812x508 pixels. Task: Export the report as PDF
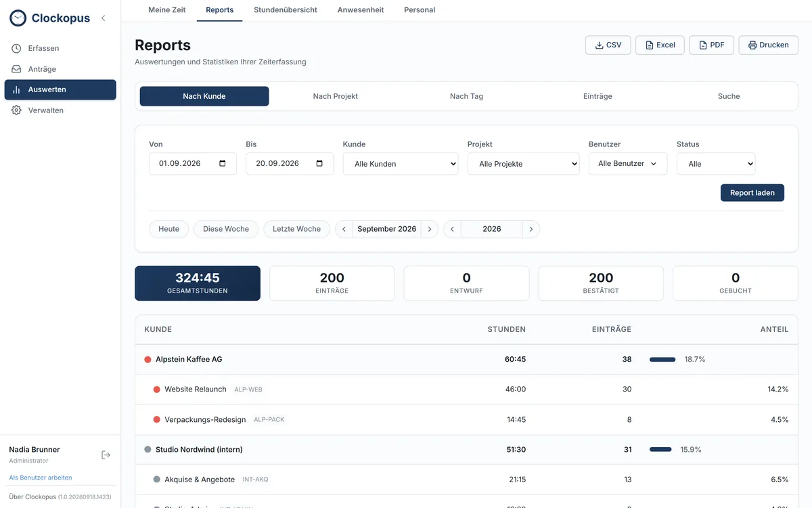tap(711, 45)
